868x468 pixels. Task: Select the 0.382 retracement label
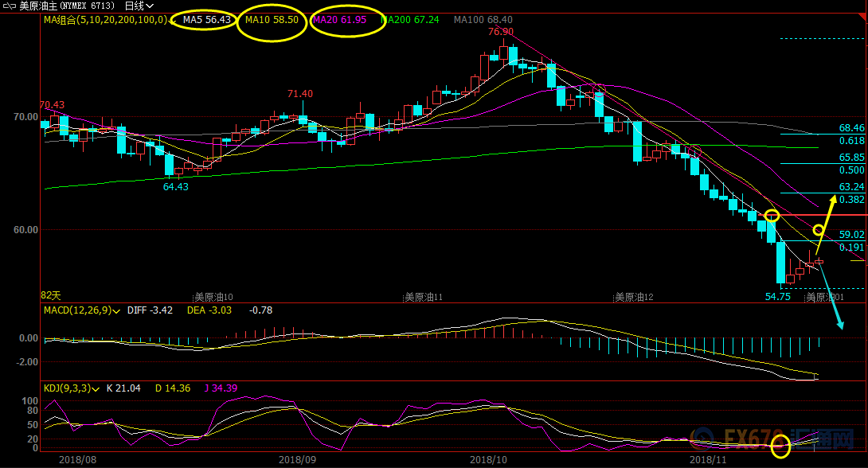851,200
